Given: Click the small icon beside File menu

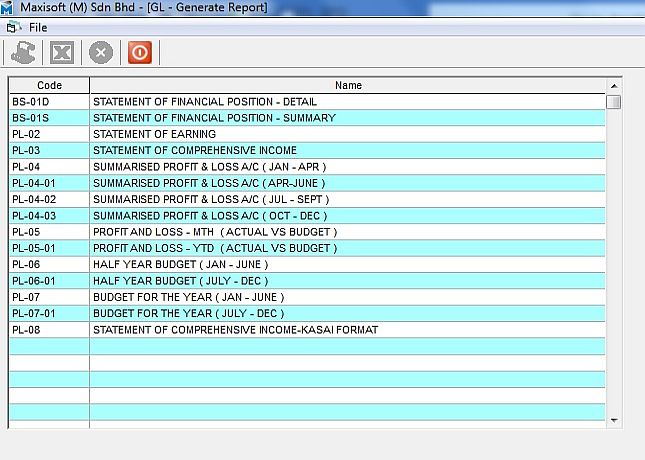Looking at the screenshot, I should point(13,27).
